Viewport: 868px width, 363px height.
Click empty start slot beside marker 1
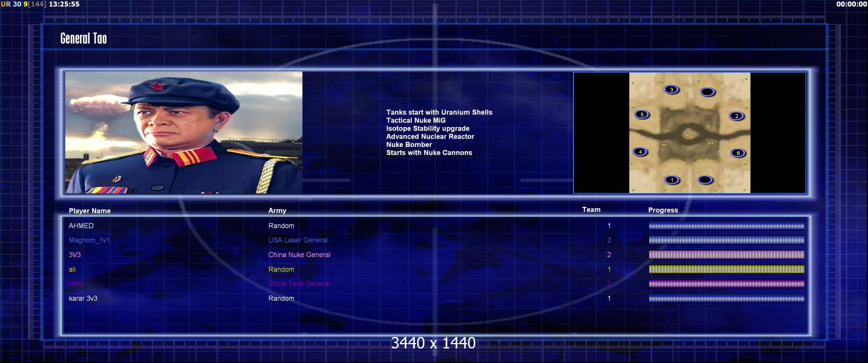point(704,180)
